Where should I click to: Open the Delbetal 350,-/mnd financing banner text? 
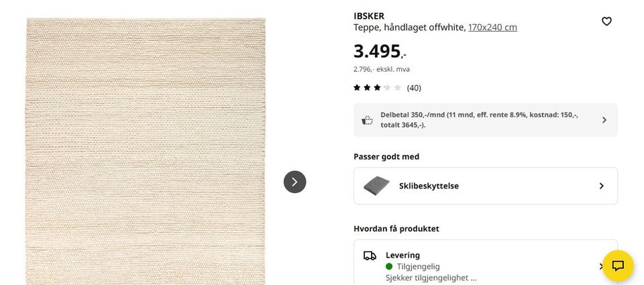479,120
